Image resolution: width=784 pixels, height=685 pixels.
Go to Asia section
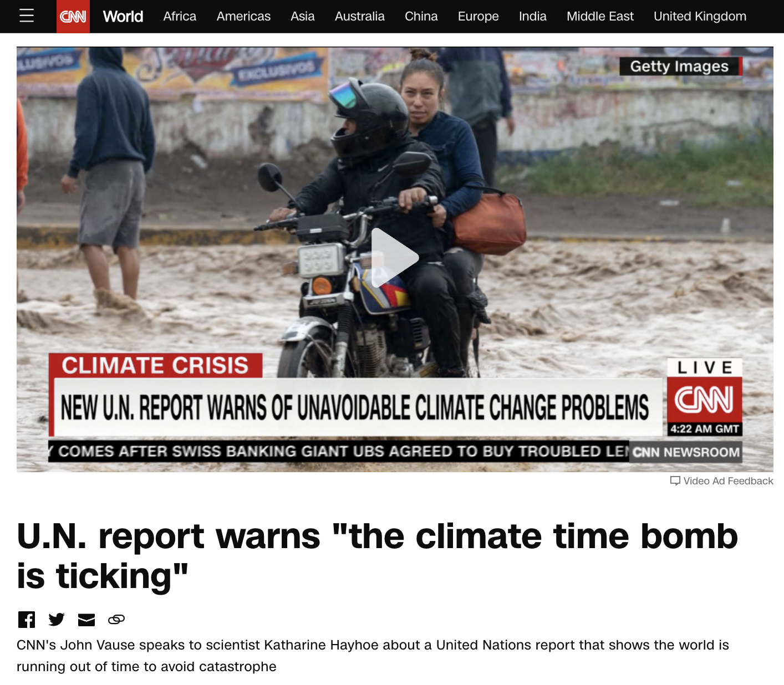(303, 17)
